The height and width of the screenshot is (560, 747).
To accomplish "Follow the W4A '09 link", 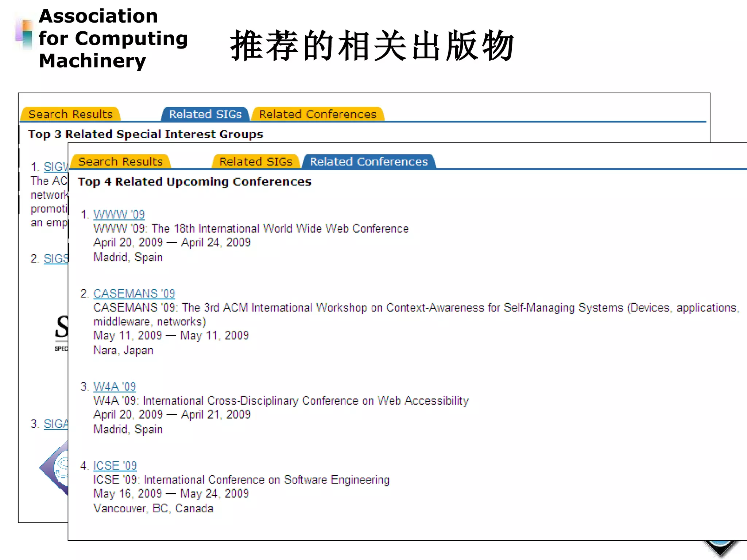I will point(115,386).
